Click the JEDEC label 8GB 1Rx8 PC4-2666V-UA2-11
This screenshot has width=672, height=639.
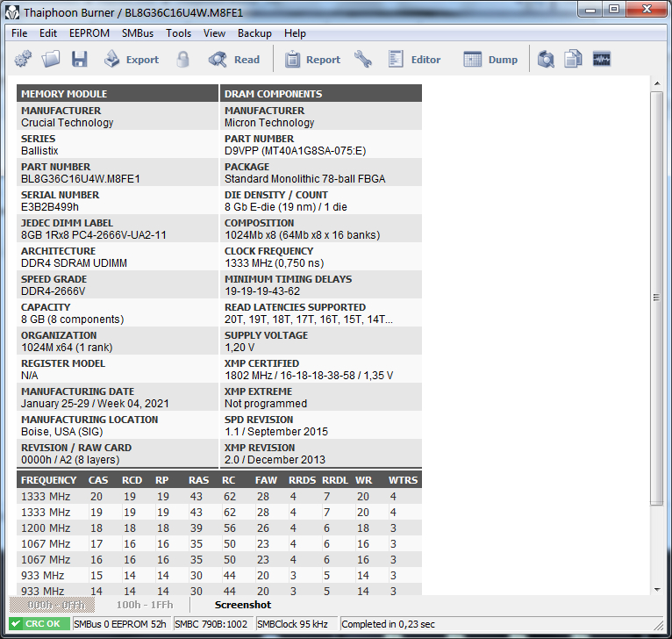94,235
